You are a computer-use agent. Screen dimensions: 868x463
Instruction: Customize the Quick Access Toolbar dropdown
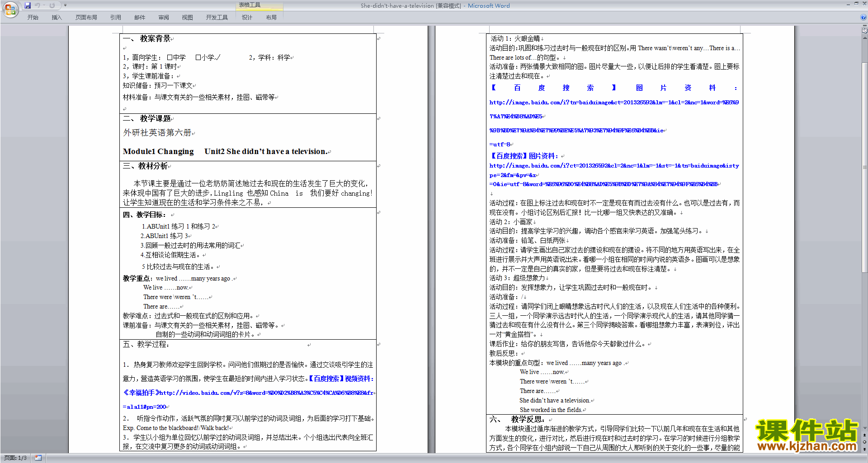[x=65, y=5]
